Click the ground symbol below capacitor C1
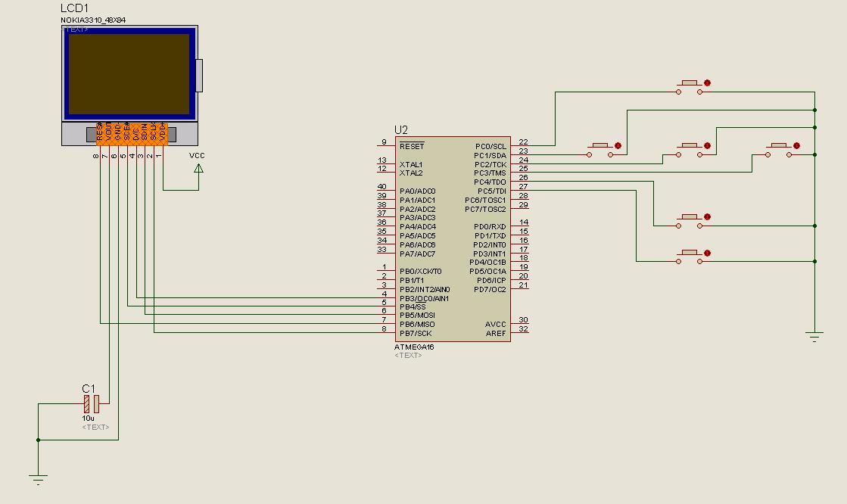The height and width of the screenshot is (504, 847). pyautogui.click(x=38, y=480)
